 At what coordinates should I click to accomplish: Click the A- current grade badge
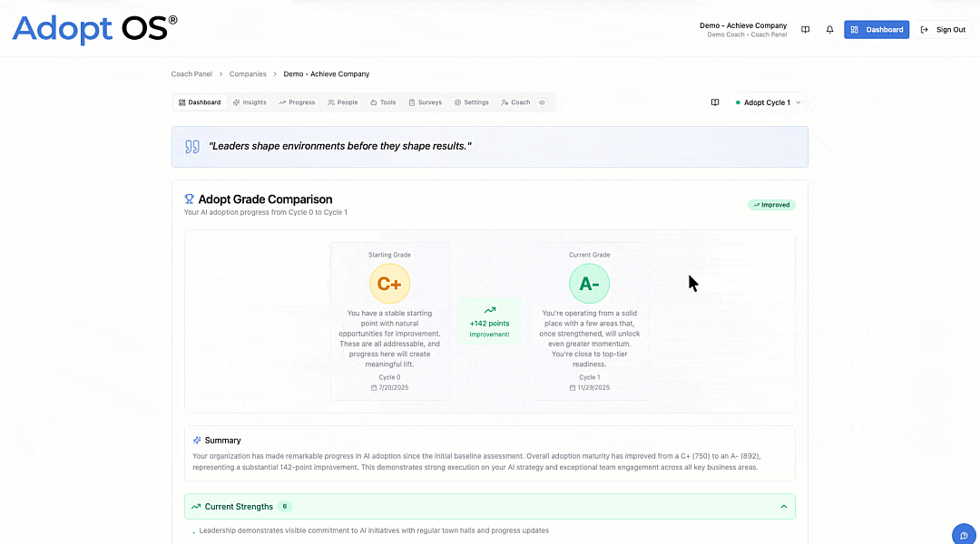point(589,284)
